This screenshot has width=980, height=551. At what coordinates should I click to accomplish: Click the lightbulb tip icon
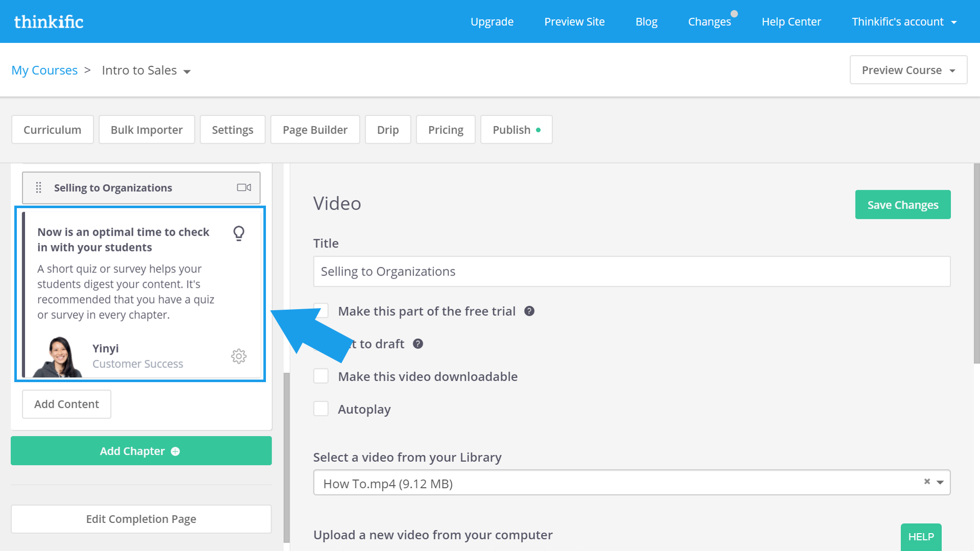click(x=238, y=233)
